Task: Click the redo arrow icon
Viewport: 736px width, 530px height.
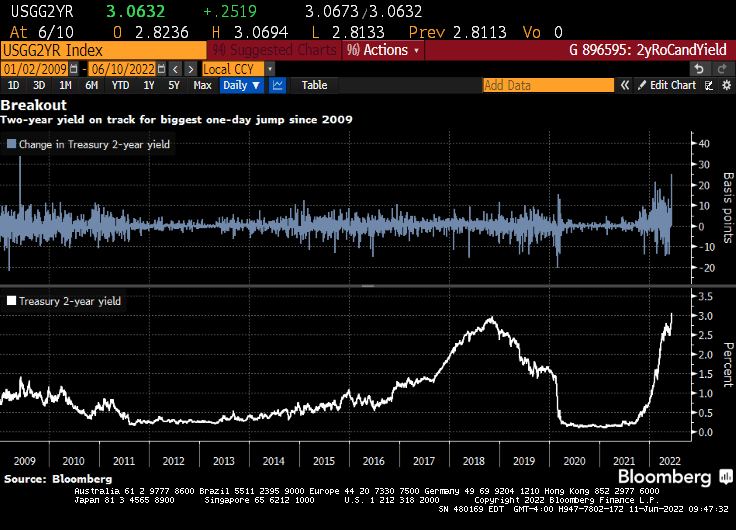Action: 722,68
